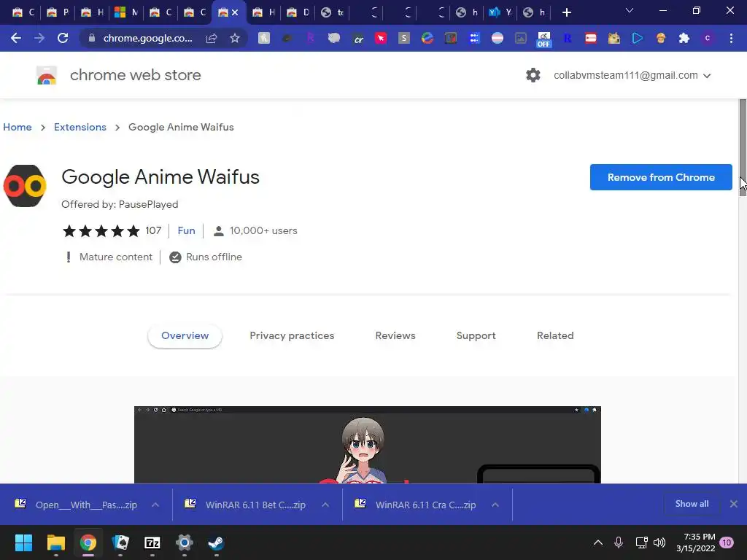
Task: Click the blue dotted grid extension icon
Action: tap(474, 38)
